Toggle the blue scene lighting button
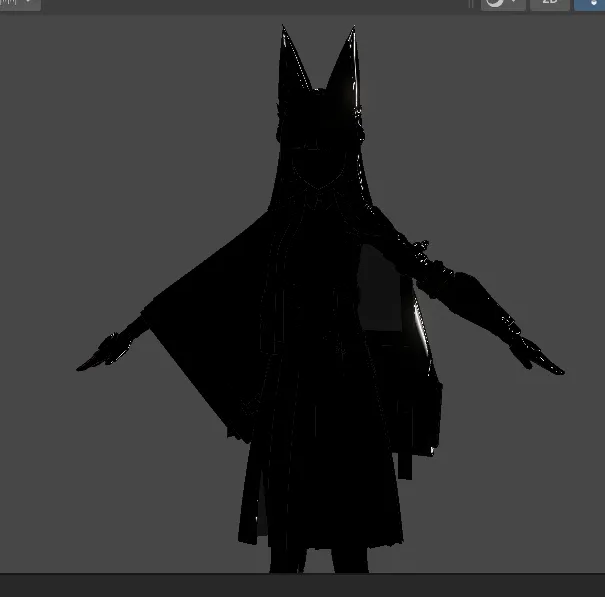Viewport: 605px width, 597px height. pos(592,3)
